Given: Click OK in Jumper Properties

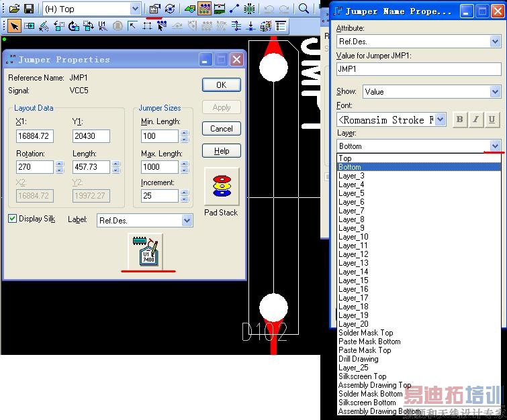Looking at the screenshot, I should coord(222,85).
